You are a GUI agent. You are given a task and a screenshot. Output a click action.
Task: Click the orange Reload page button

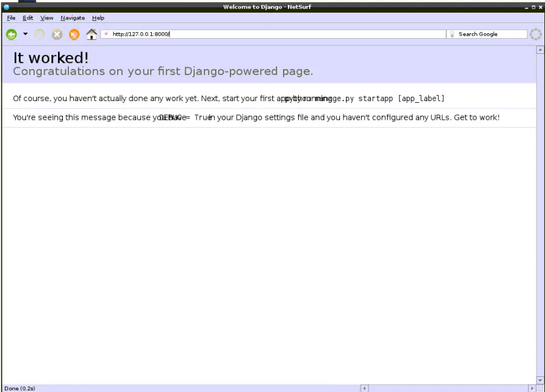click(74, 34)
